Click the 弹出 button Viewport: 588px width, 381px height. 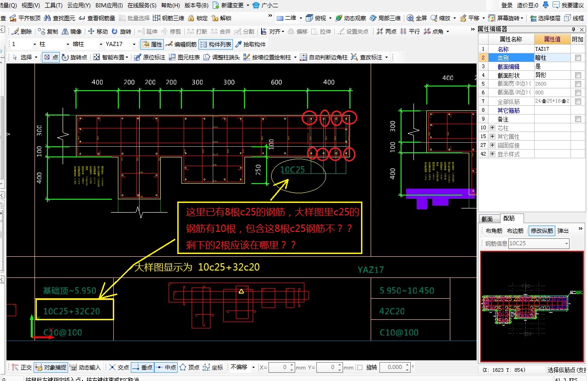click(563, 231)
